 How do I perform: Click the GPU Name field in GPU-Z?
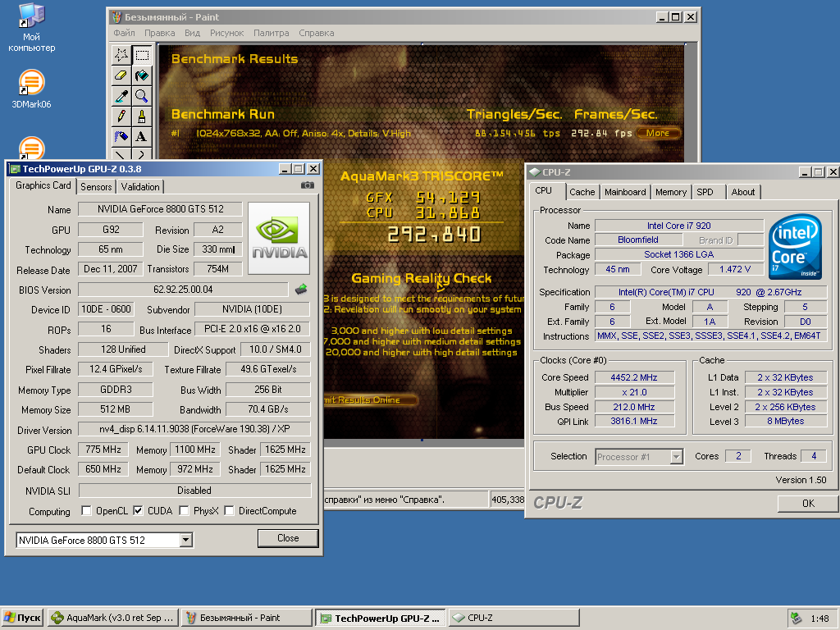tap(160, 209)
